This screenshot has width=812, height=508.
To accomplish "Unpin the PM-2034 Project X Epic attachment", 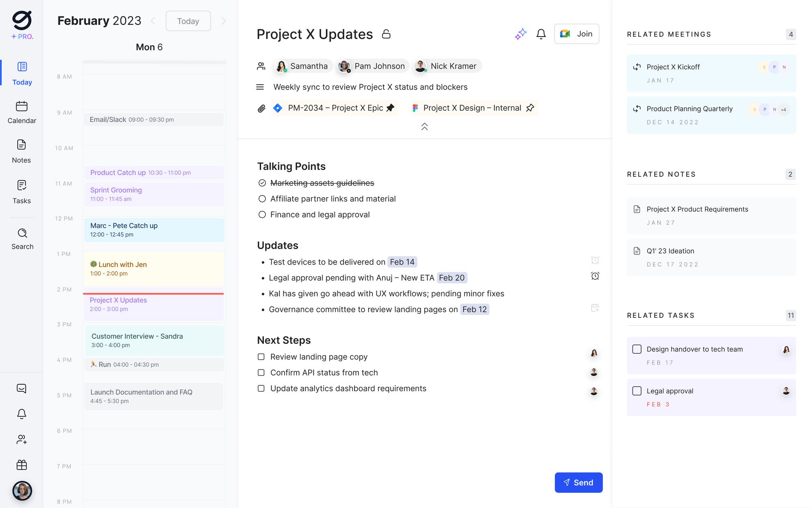I will (391, 108).
